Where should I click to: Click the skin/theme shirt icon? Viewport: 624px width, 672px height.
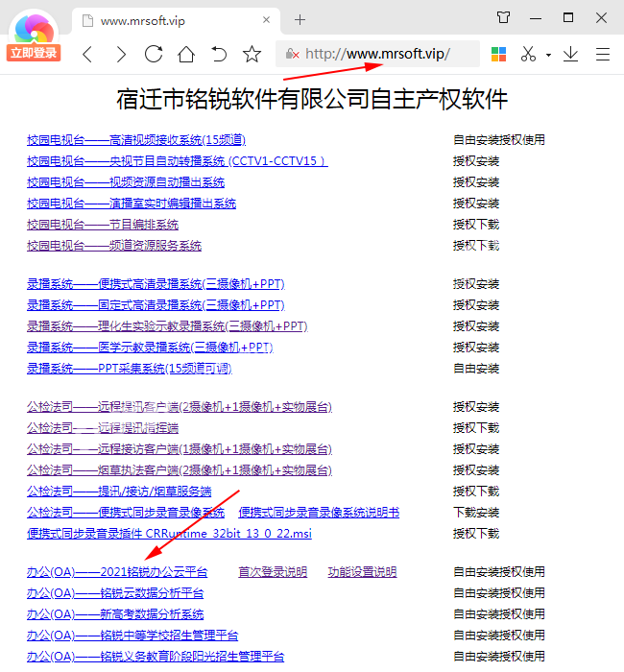(504, 17)
